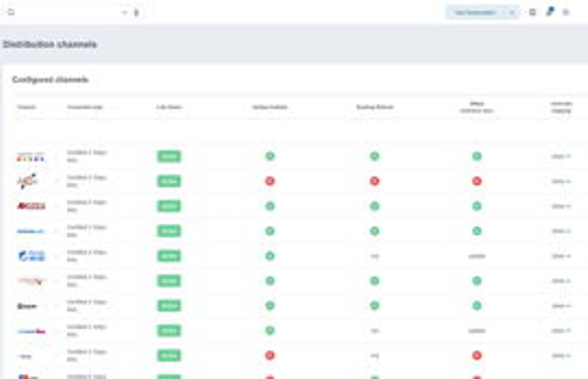
Task: Click the green status badge in the seventh row
Action: [169, 306]
